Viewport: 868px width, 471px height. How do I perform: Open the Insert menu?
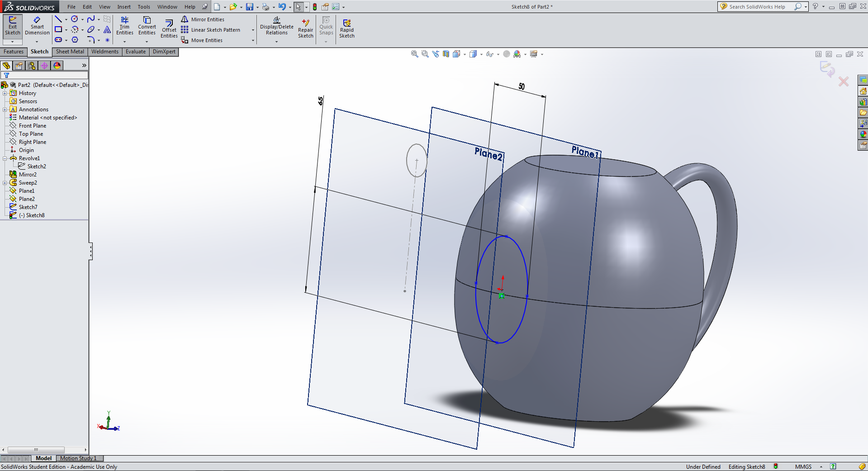coord(124,7)
